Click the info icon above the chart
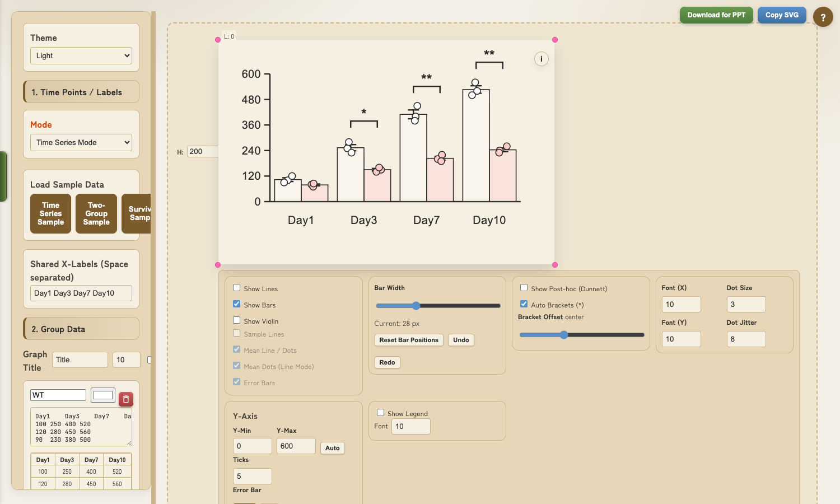Screen dimensions: 840x504 coord(541,58)
